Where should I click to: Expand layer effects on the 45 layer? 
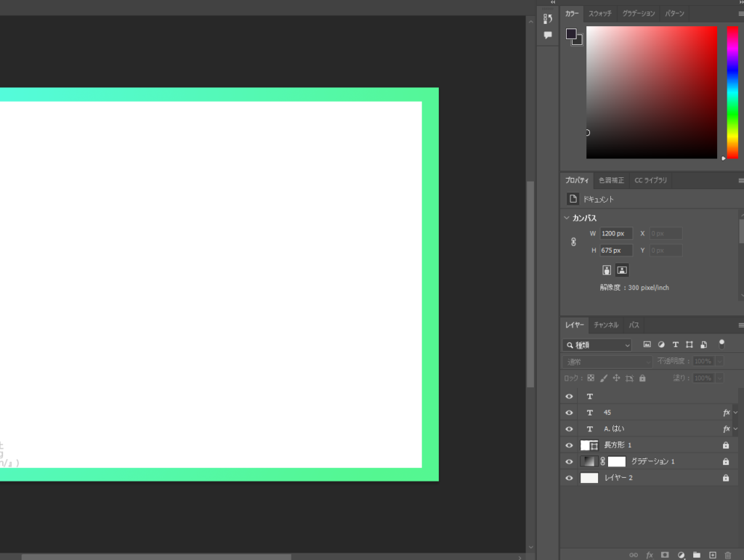click(x=735, y=413)
